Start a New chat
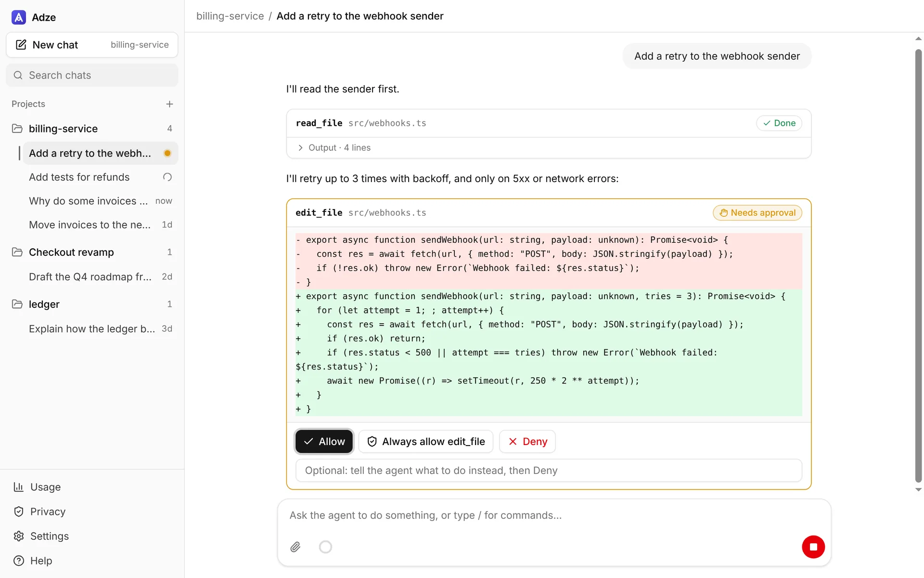The image size is (924, 578). (92, 45)
